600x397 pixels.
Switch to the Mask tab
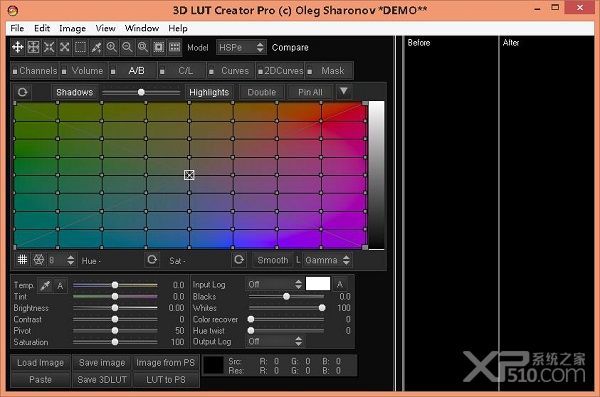pos(329,71)
